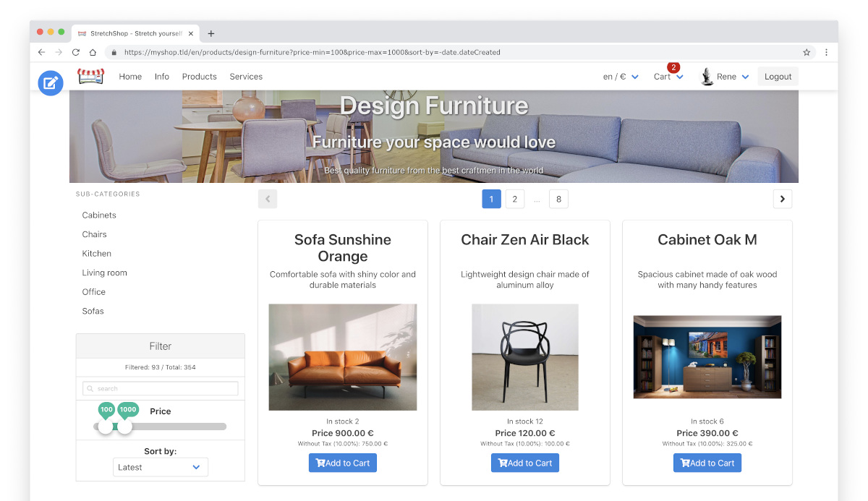Click the price slider's 1000 handle
This screenshot has width=868, height=501.
pyautogui.click(x=125, y=427)
